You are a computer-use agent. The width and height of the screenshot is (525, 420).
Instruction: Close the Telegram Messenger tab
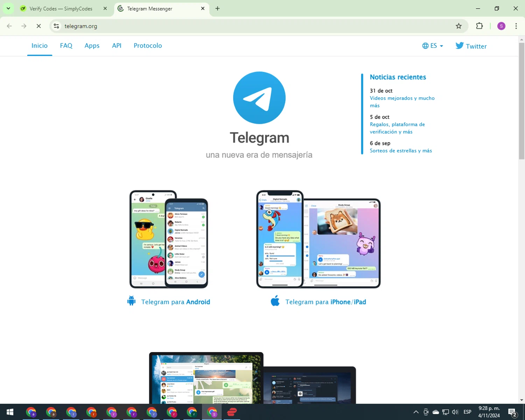pos(203,8)
